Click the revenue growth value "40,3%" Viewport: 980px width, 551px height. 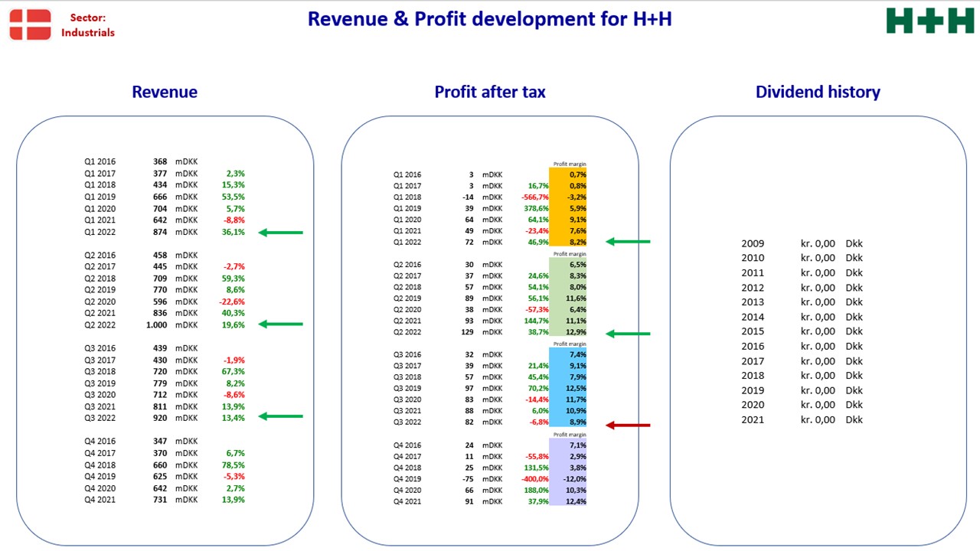coord(233,313)
